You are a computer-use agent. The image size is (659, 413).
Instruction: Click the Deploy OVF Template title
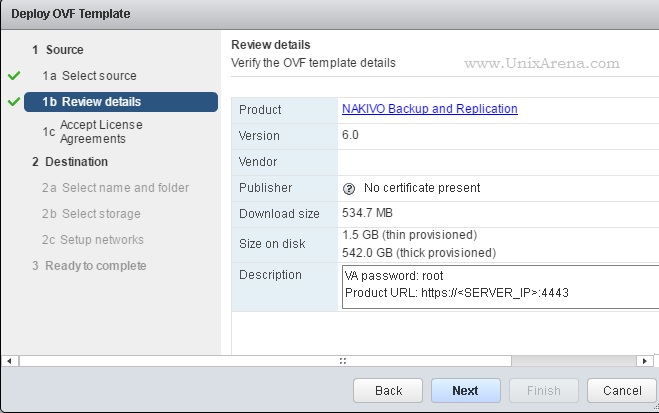pos(71,14)
